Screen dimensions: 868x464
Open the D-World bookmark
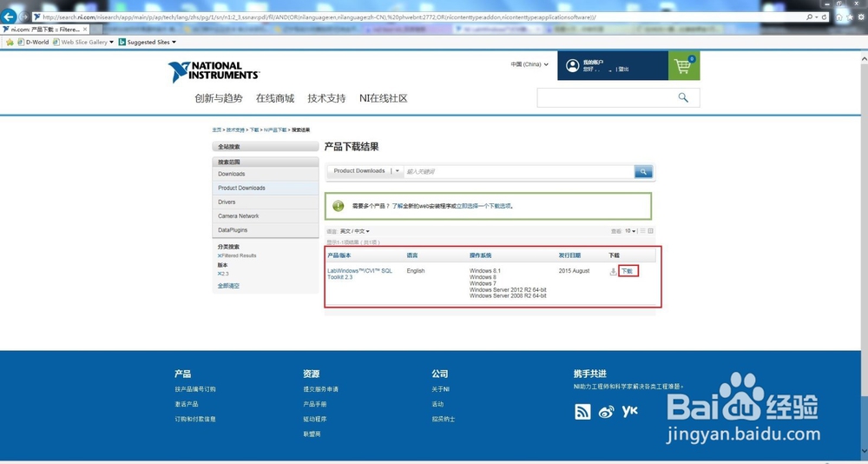coord(33,42)
